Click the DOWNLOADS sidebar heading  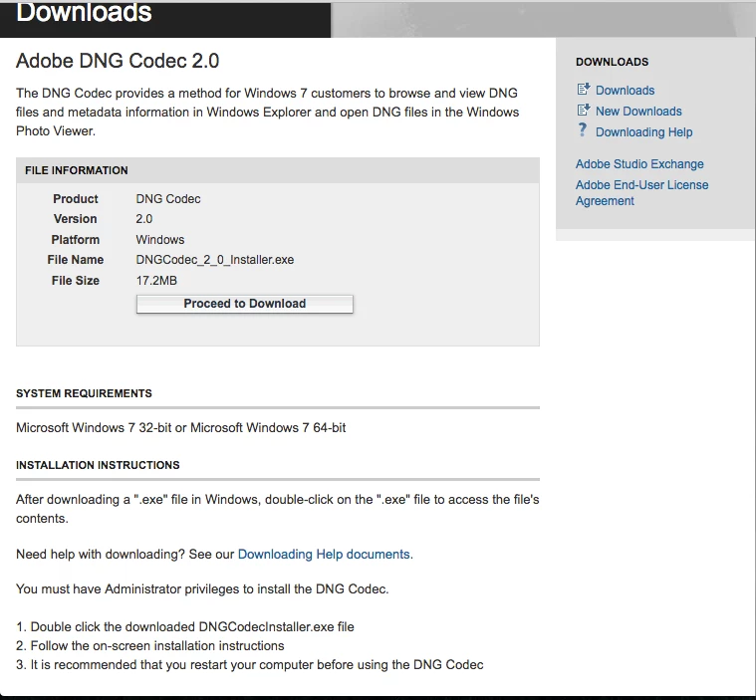[x=612, y=62]
